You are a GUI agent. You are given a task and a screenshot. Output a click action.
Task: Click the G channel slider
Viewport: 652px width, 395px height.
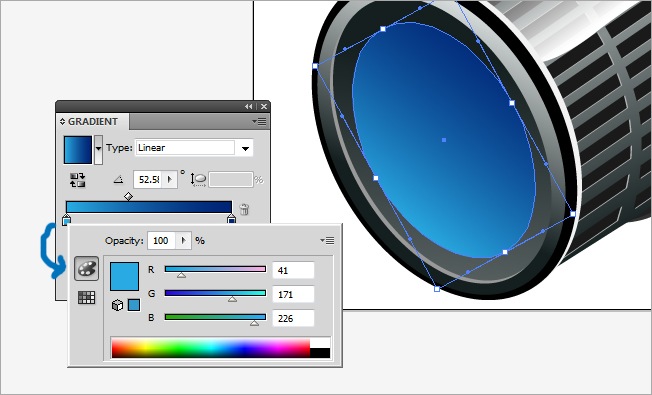click(215, 294)
